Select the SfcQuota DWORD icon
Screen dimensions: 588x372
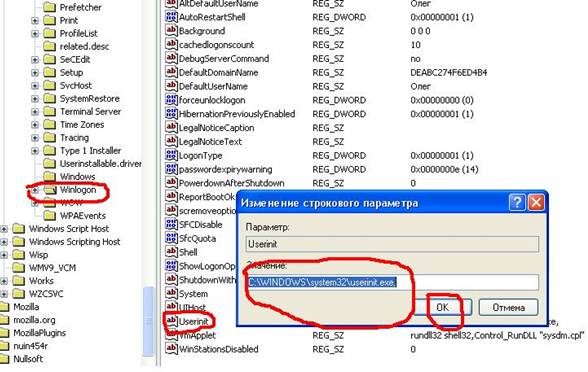171,238
